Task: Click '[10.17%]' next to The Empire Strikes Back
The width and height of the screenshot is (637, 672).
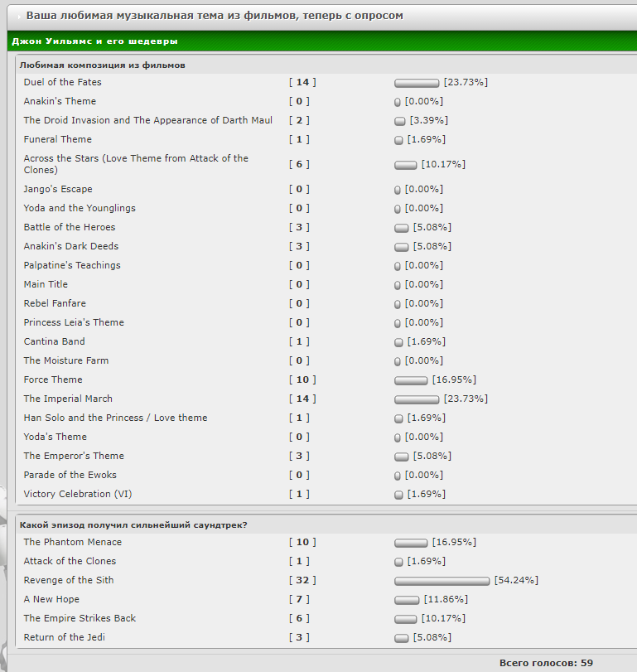Action: pos(443,618)
